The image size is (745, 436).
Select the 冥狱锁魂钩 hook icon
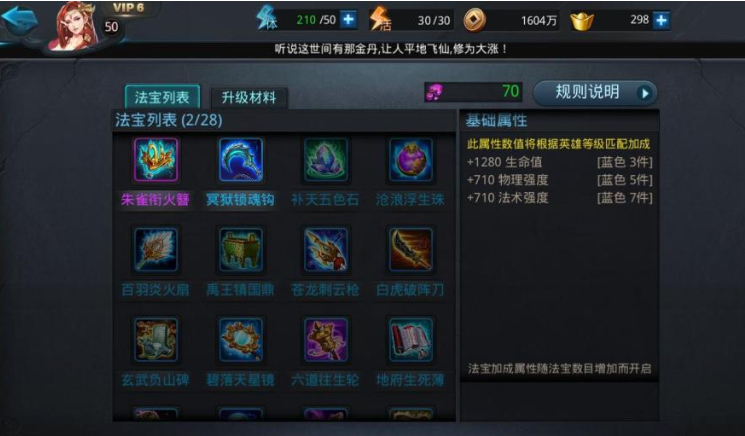[240, 160]
